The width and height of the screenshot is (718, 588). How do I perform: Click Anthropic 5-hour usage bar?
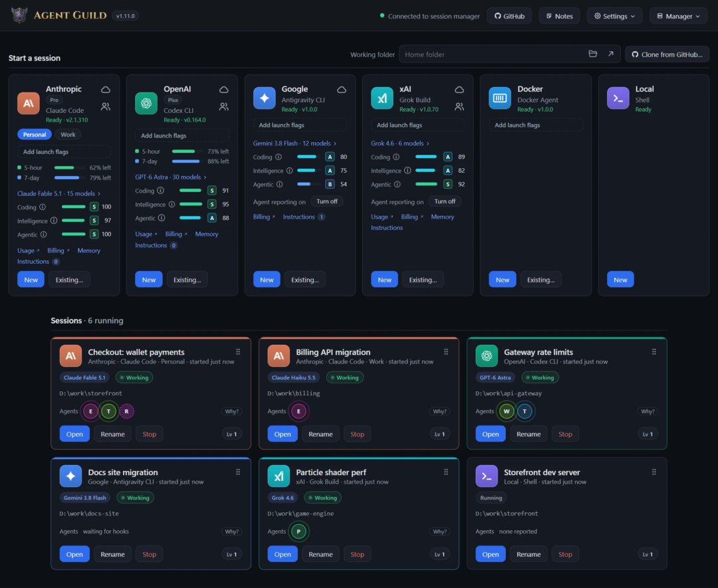70,167
